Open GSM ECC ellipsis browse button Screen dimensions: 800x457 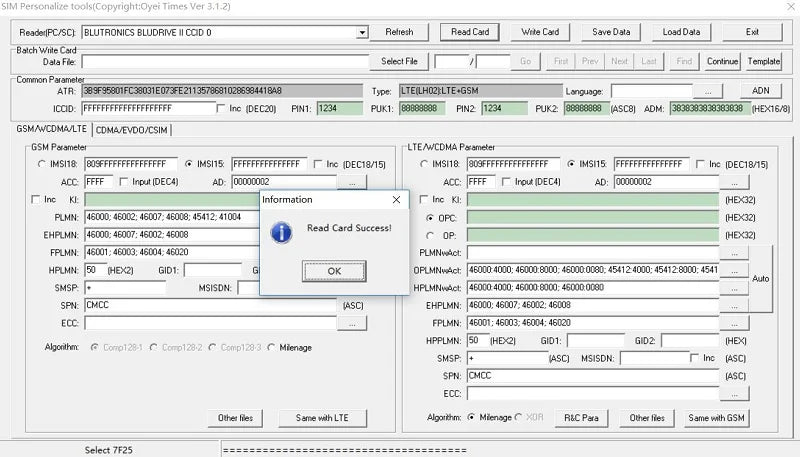click(x=352, y=324)
